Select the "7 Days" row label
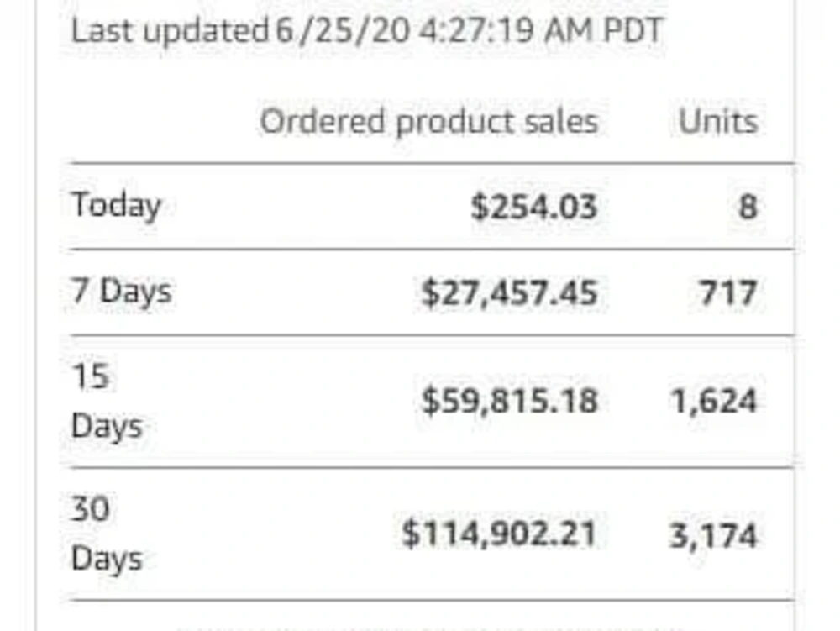 click(121, 292)
